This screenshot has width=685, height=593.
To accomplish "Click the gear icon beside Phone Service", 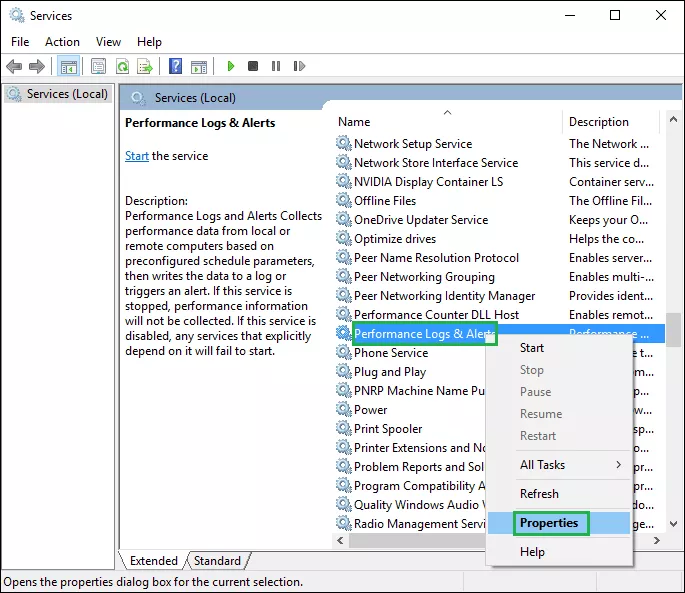I will coord(344,353).
